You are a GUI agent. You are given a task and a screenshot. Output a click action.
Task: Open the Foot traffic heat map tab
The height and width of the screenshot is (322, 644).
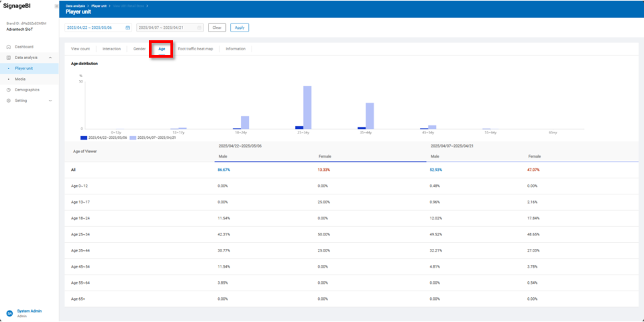[x=195, y=49]
